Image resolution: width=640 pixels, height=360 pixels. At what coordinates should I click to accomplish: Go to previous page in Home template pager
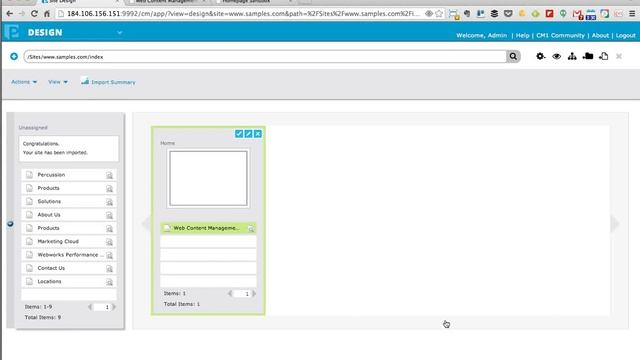coord(230,293)
